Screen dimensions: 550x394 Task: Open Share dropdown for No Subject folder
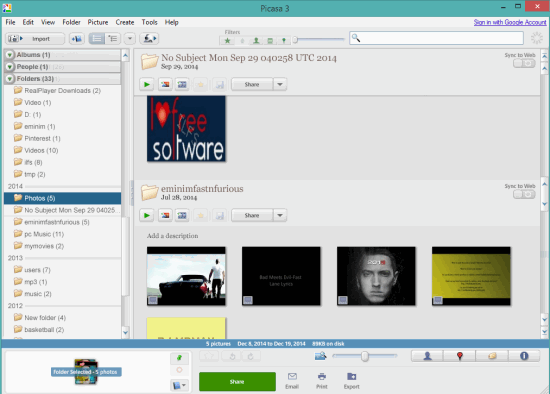click(x=280, y=84)
